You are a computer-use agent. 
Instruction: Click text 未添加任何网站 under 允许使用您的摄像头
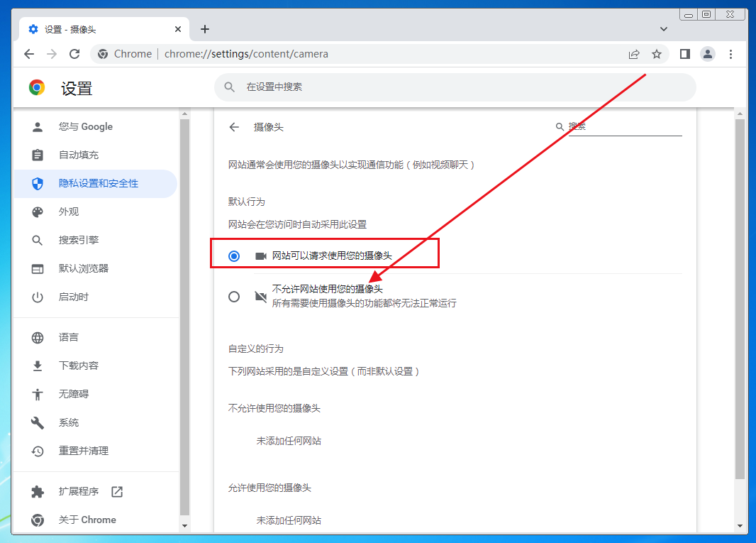[289, 520]
